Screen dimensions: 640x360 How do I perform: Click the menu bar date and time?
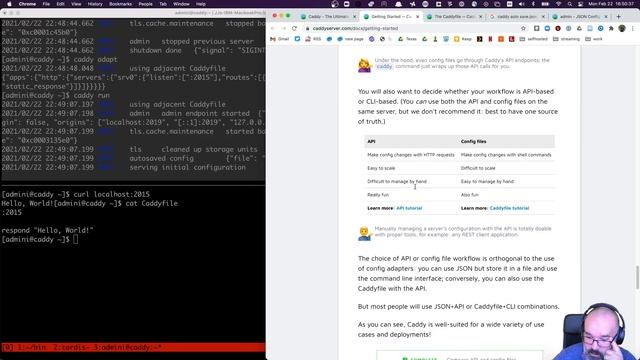click(611, 4)
